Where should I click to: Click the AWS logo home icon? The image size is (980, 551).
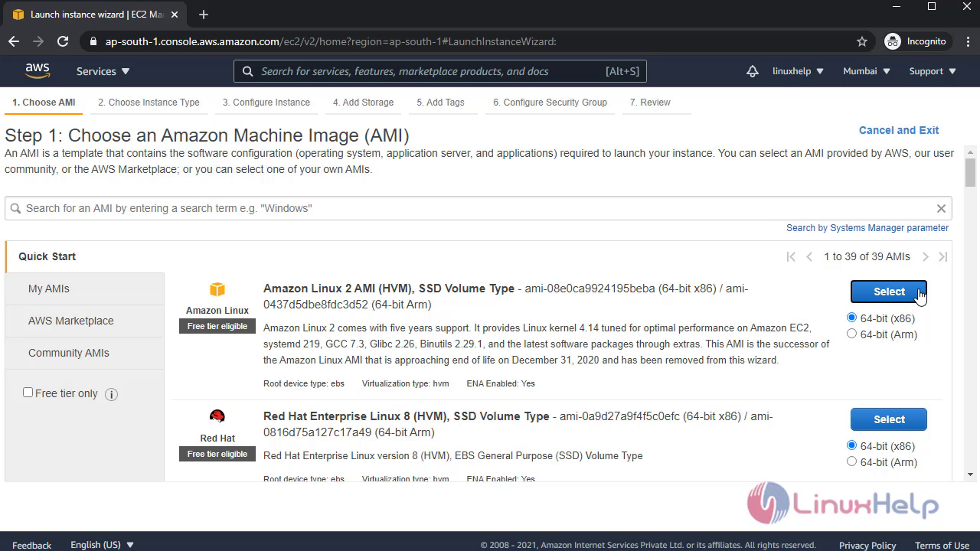pos(38,71)
